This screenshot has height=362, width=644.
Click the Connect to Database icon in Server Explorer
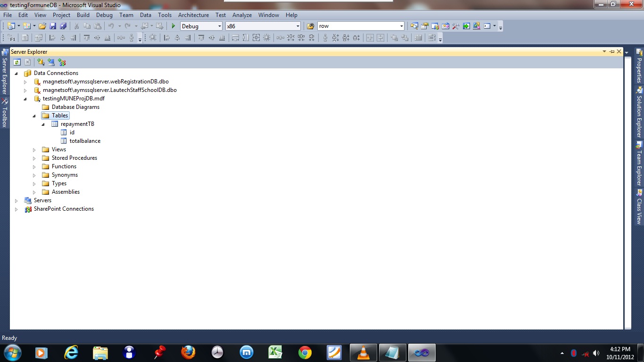tap(41, 62)
